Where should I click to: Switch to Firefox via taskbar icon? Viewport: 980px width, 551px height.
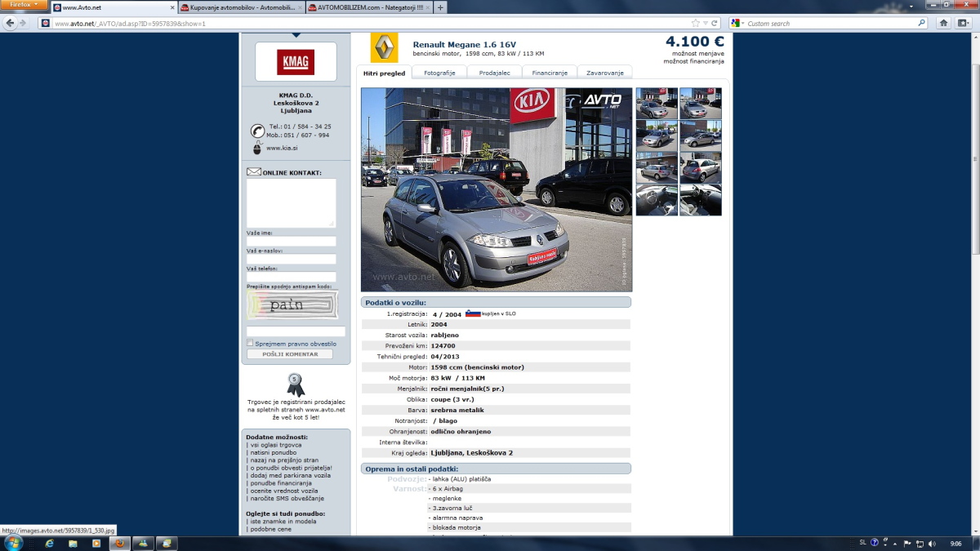click(119, 543)
